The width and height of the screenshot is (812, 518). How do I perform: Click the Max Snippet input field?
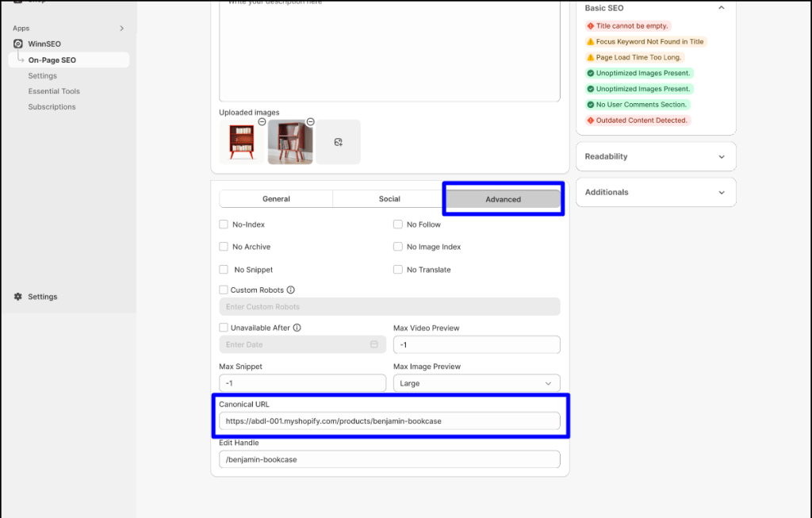tap(302, 383)
